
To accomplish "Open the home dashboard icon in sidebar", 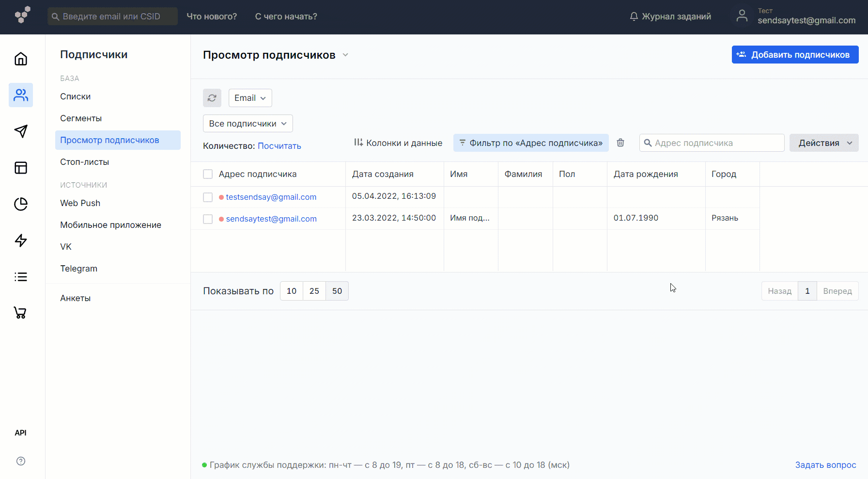I will (x=21, y=59).
